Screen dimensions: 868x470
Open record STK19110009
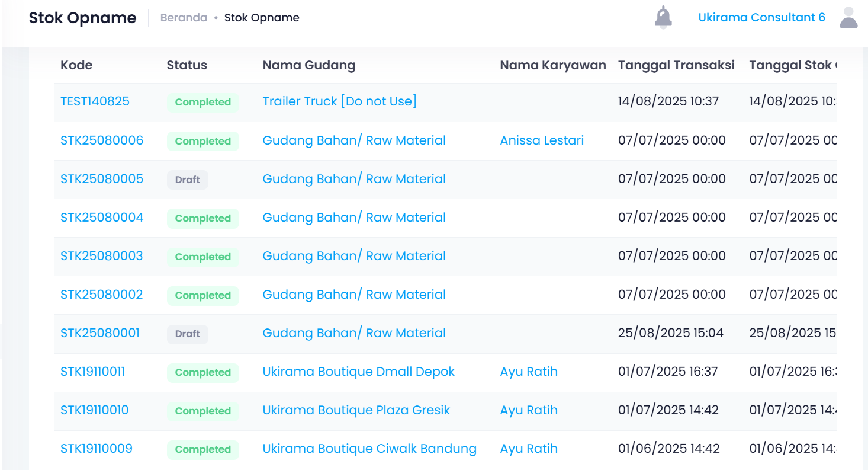point(97,449)
